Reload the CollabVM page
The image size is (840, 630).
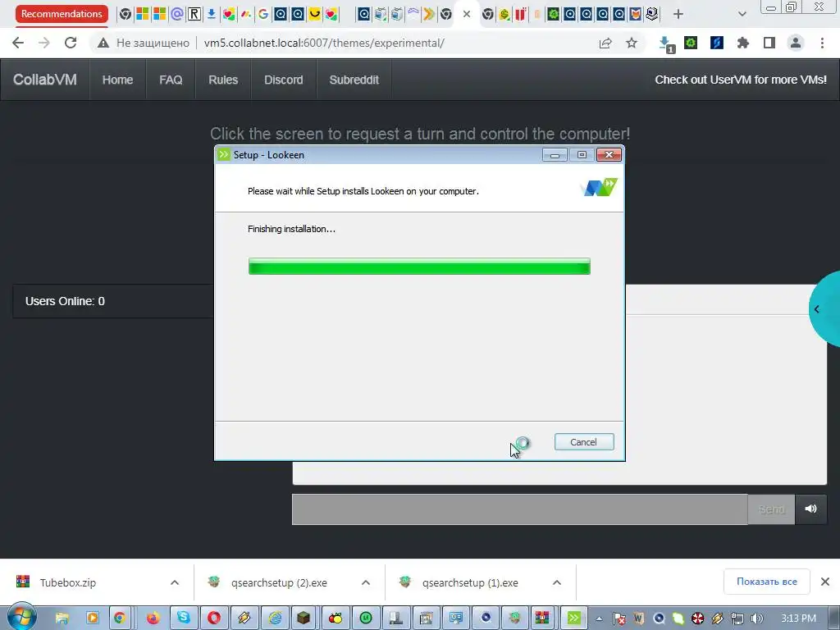pos(71,43)
